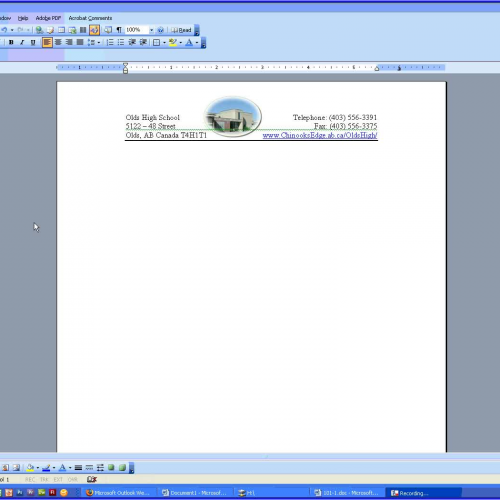Image resolution: width=500 pixels, height=500 pixels.
Task: Open Fill Color dropdown arrow
Action: 38,468
